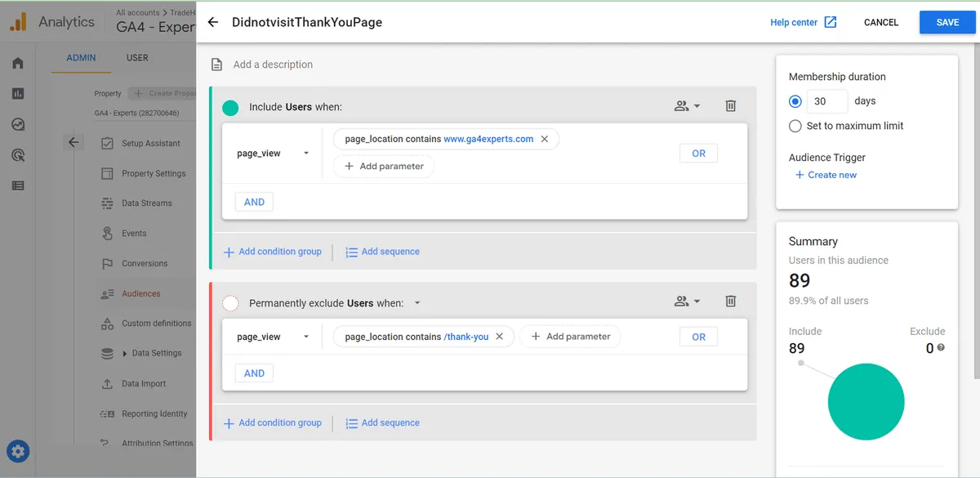Viewport: 980px width, 478px height.
Task: Open scope selector in exclude Users group
Action: (688, 302)
